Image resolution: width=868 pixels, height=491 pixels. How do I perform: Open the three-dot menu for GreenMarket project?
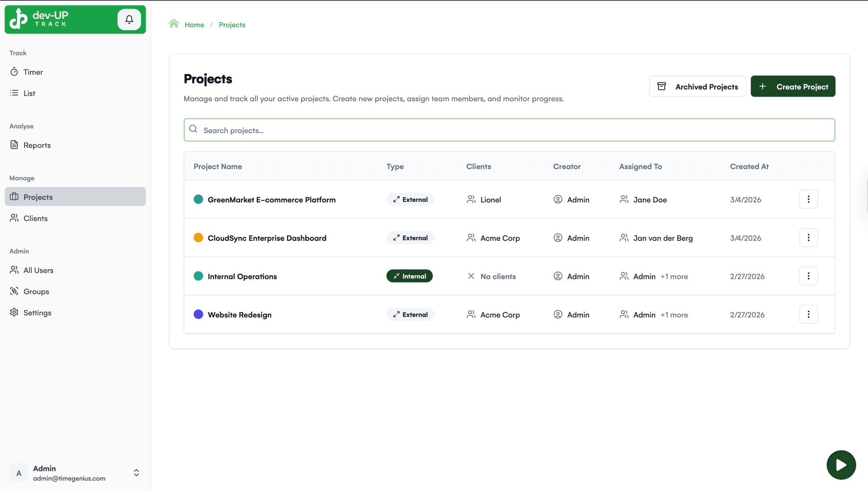(808, 199)
